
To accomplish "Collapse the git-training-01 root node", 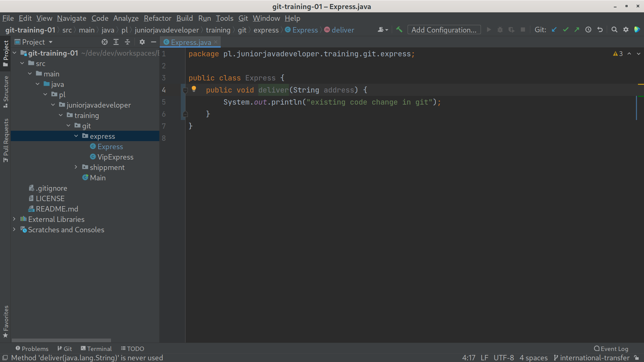I will click(14, 53).
